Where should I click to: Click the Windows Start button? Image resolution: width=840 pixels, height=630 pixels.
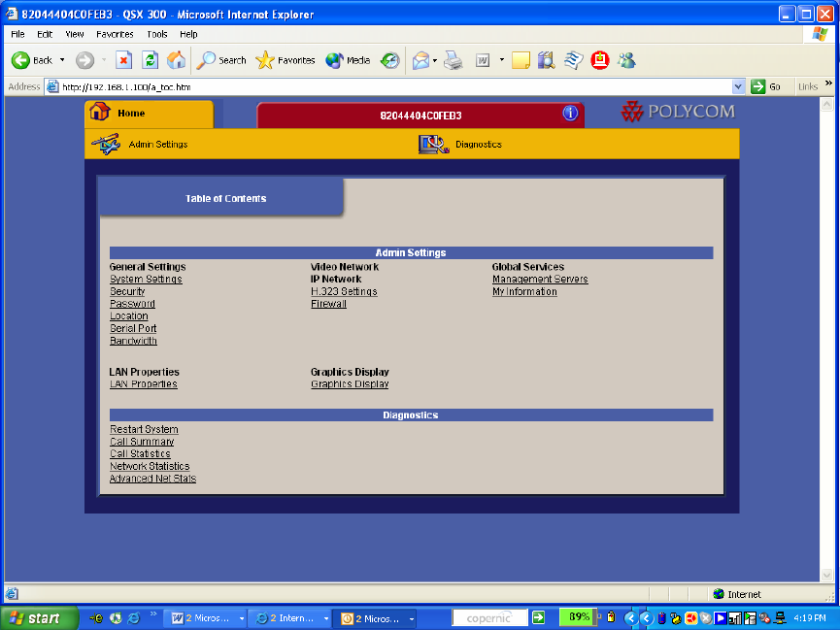click(x=35, y=618)
